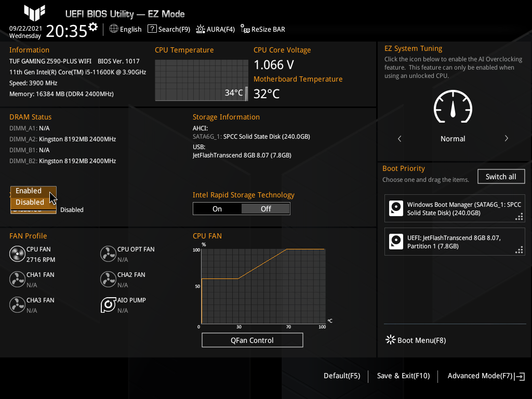
Task: Click the 20:35 clock display
Action: point(66,31)
